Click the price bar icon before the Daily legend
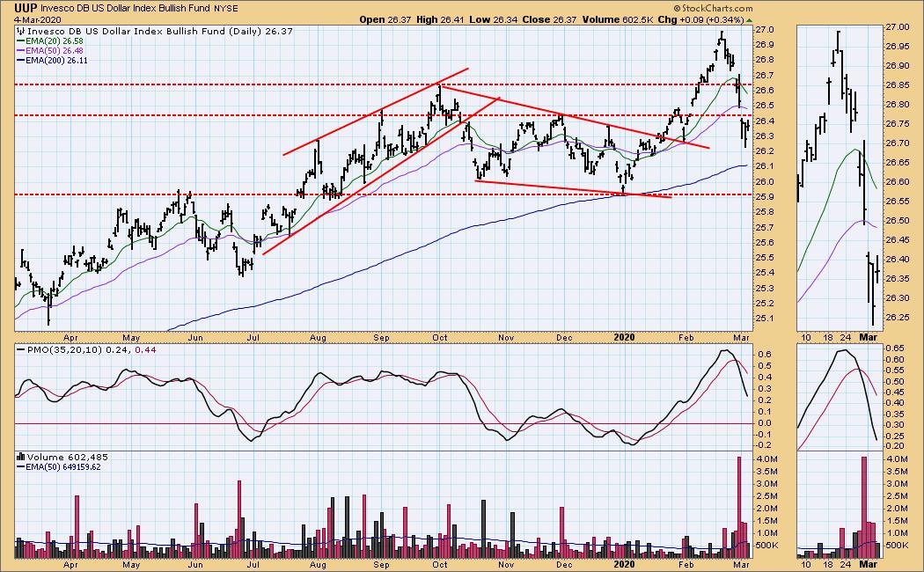 point(20,31)
